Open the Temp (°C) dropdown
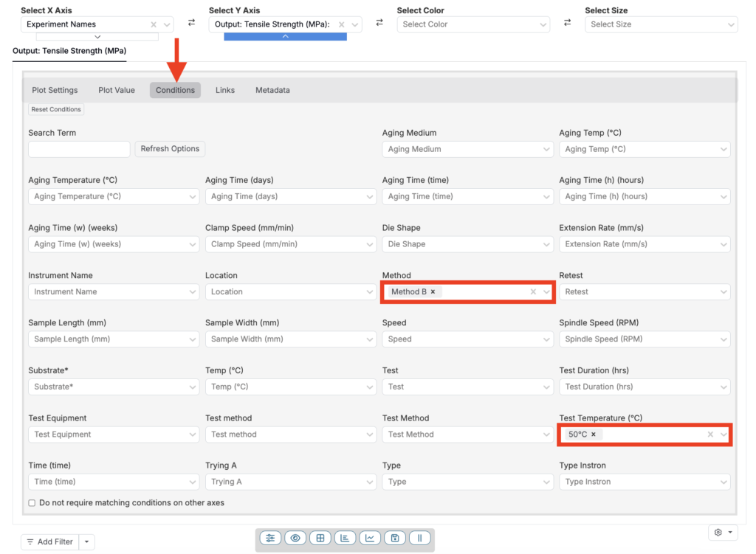The image size is (756, 554). [291, 387]
